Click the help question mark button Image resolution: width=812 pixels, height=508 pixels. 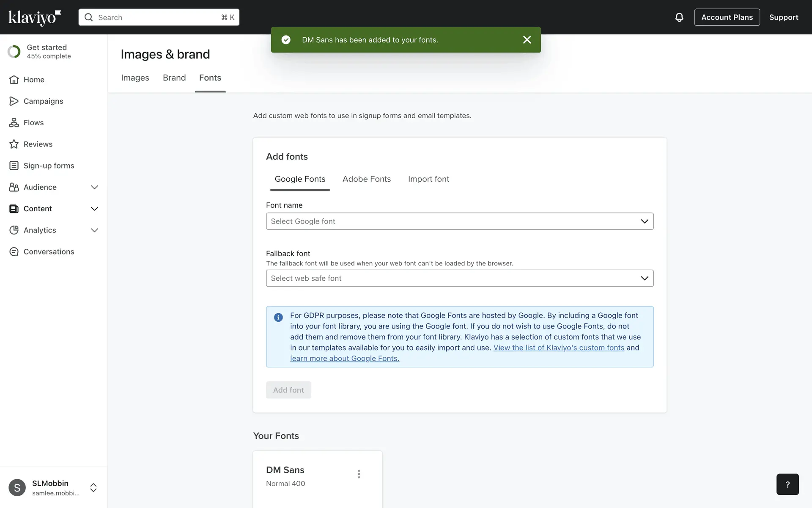click(787, 484)
